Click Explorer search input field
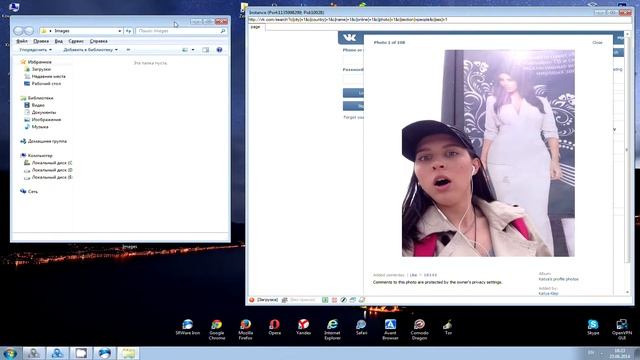 pos(178,31)
